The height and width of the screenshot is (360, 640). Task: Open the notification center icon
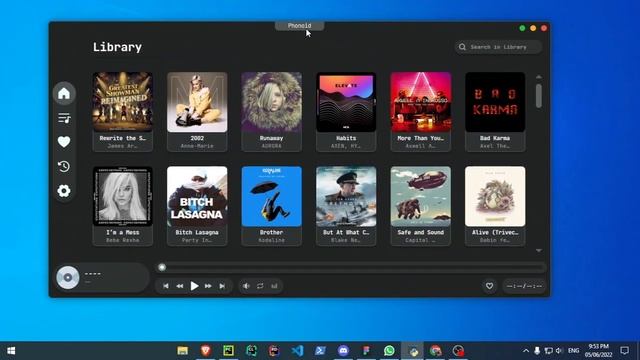pos(624,351)
